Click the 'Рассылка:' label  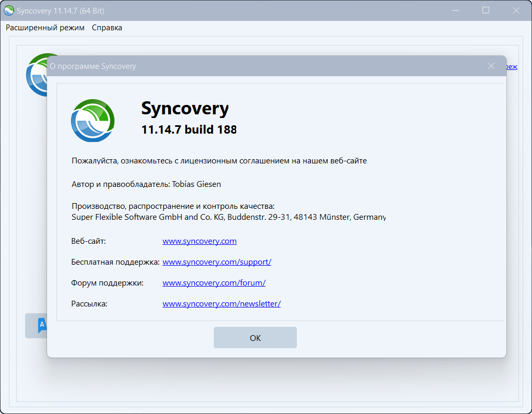click(x=89, y=304)
